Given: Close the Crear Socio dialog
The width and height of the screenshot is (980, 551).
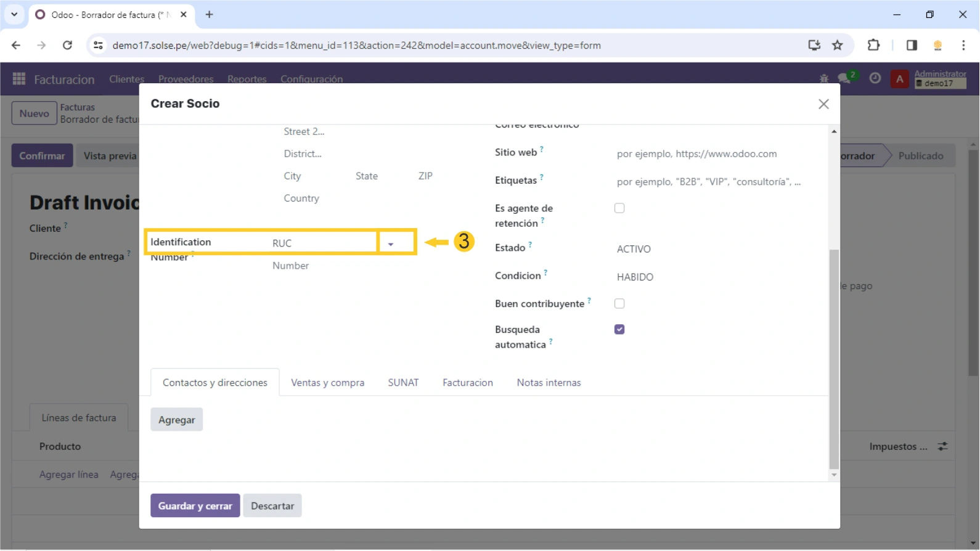Looking at the screenshot, I should click(x=823, y=104).
